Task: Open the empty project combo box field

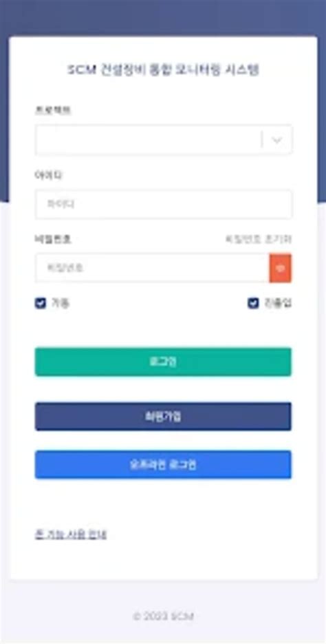Action: pos(164,140)
